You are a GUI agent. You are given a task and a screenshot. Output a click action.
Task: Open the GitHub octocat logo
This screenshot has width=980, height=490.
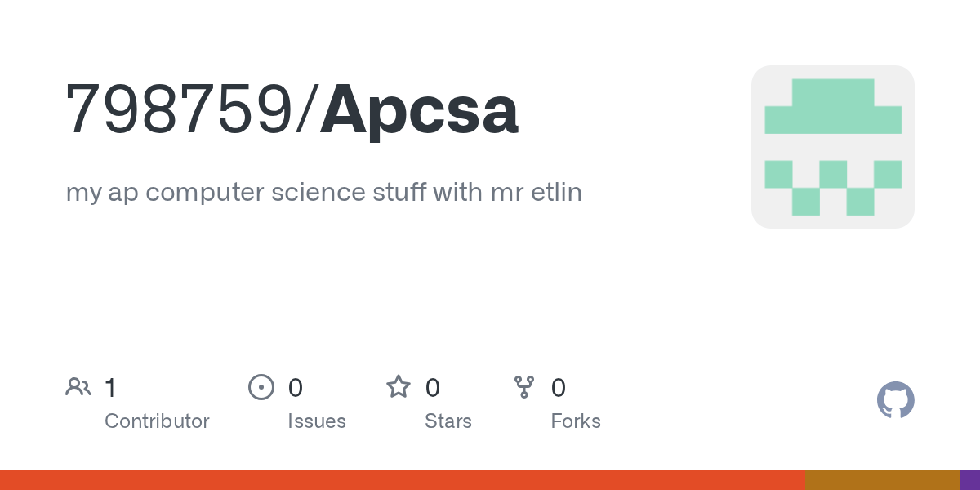pos(895,400)
